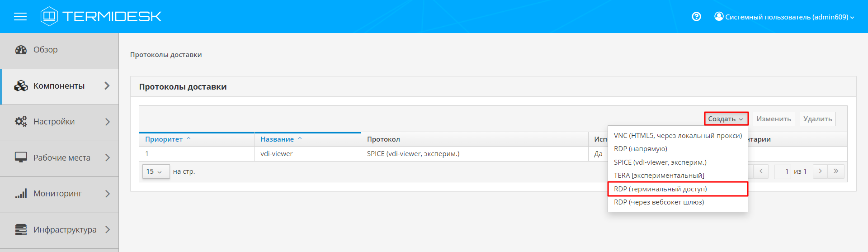Screen dimensions: 868x252
Task: Click the Удалить button
Action: (817, 119)
